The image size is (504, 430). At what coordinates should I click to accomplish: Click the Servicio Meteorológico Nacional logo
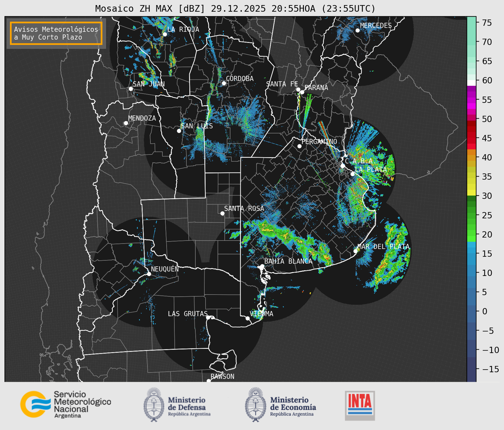pyautogui.click(x=66, y=404)
